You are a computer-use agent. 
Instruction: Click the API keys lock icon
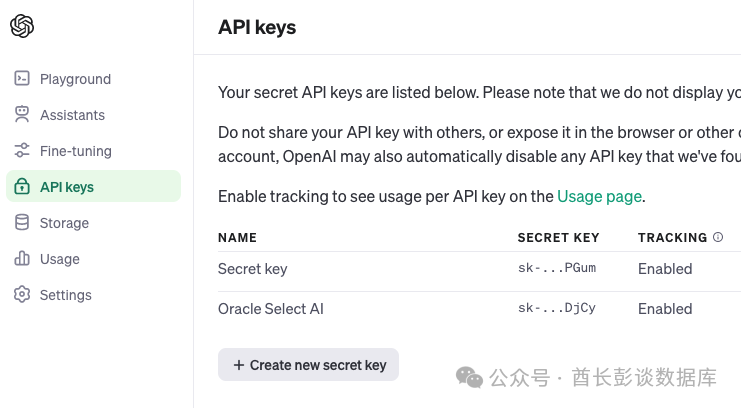pyautogui.click(x=22, y=187)
